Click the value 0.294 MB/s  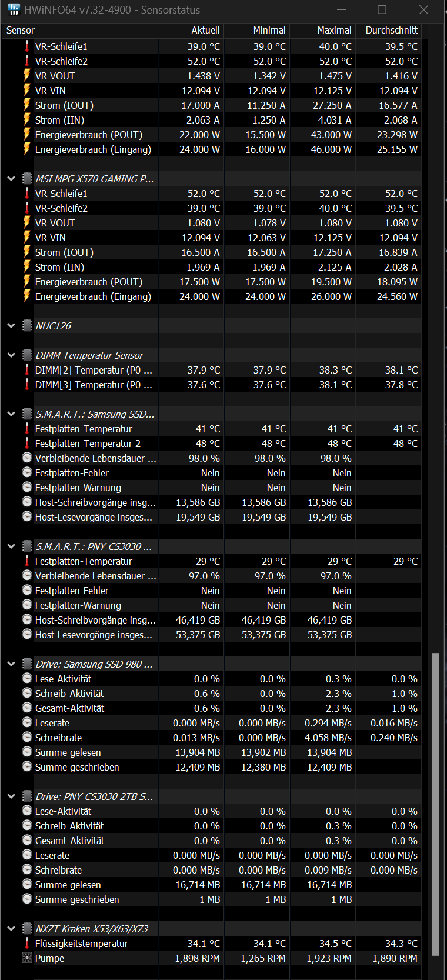328,723
